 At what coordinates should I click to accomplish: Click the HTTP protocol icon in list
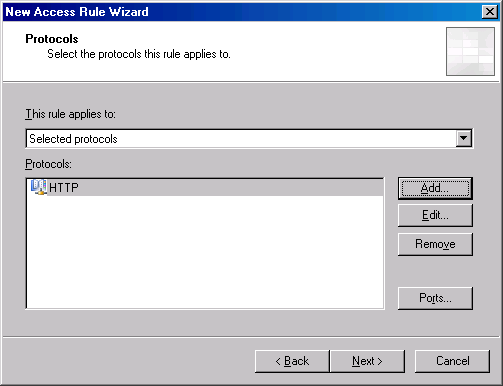pos(38,187)
